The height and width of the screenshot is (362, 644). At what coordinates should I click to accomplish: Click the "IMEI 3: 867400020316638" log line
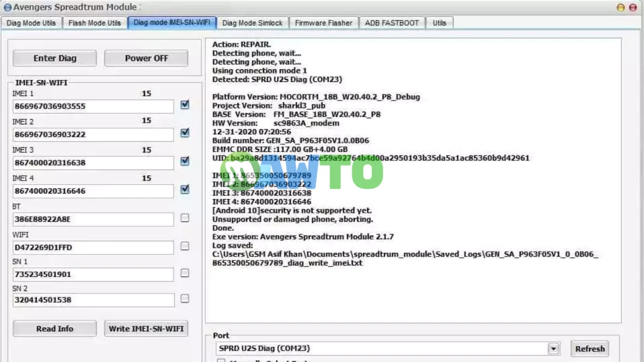coord(262,193)
